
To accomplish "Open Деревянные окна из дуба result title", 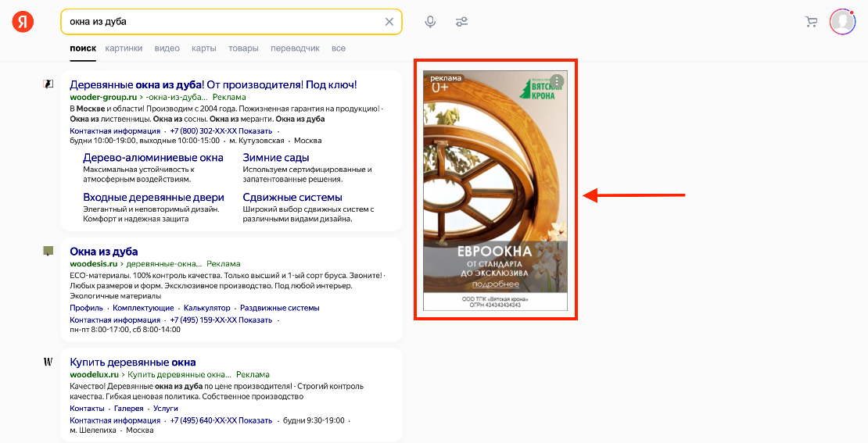I will [213, 84].
